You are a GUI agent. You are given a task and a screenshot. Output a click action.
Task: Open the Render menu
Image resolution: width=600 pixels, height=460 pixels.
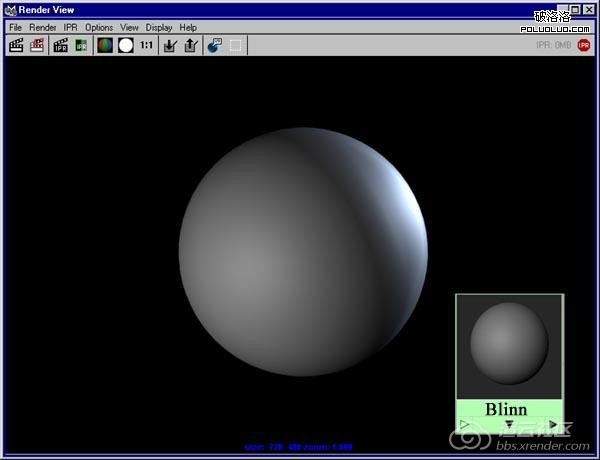pos(43,28)
